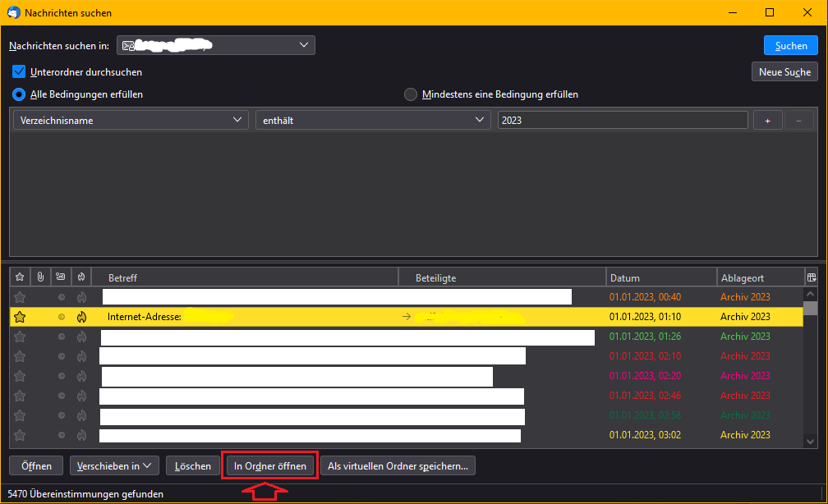Screen dimensions: 828x504
Task: Start a new search with Neue Suche
Action: [784, 71]
